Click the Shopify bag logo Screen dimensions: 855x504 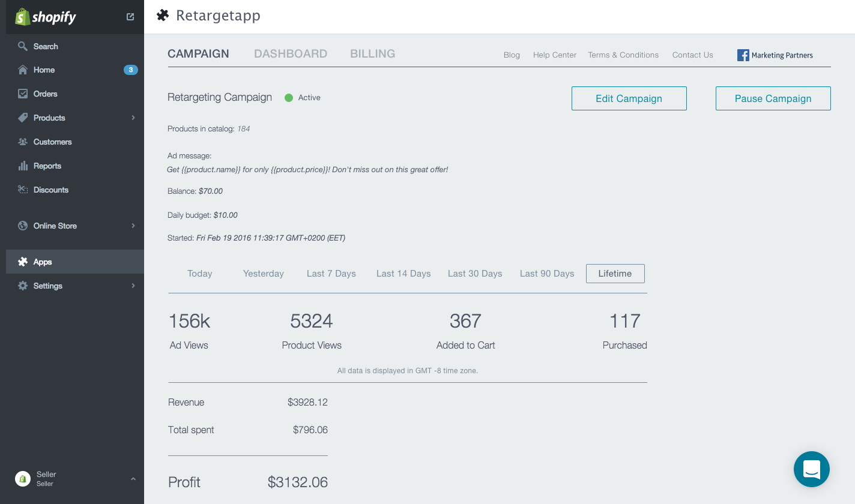coord(22,17)
